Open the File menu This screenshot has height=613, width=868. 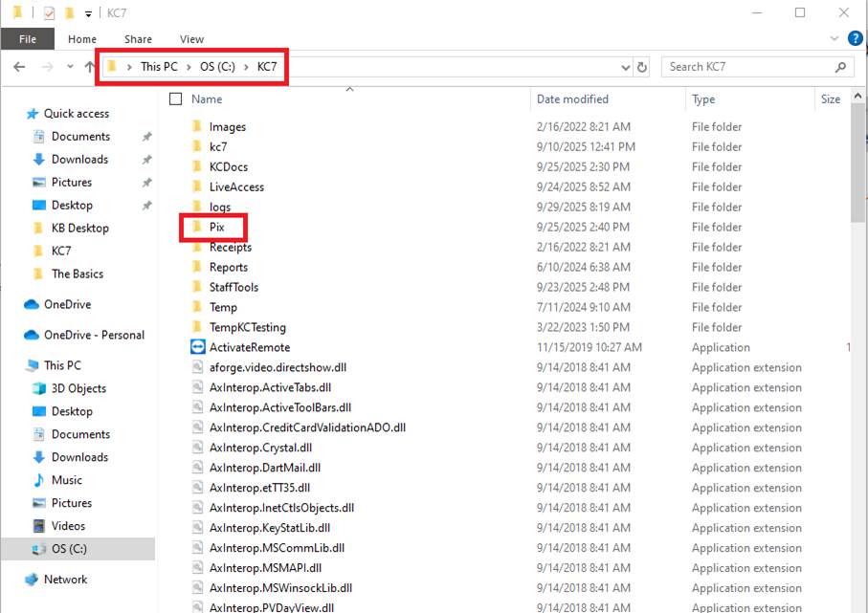tap(28, 39)
